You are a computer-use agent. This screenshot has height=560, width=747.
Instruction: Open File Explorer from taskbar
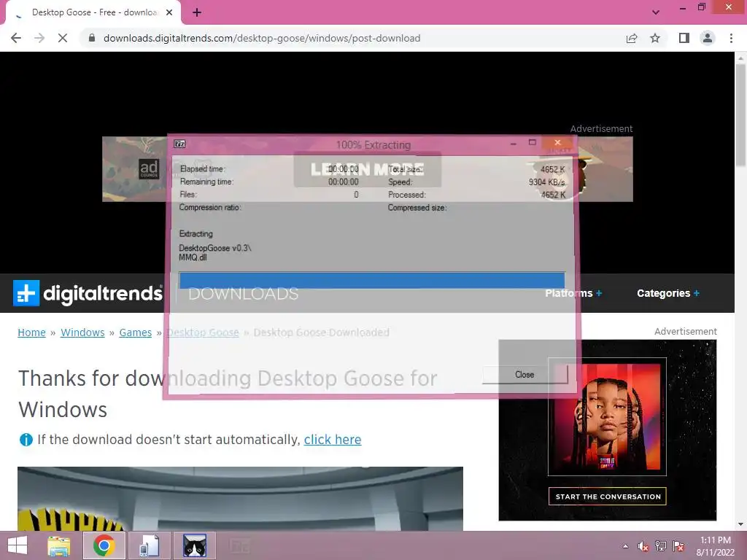pyautogui.click(x=59, y=545)
